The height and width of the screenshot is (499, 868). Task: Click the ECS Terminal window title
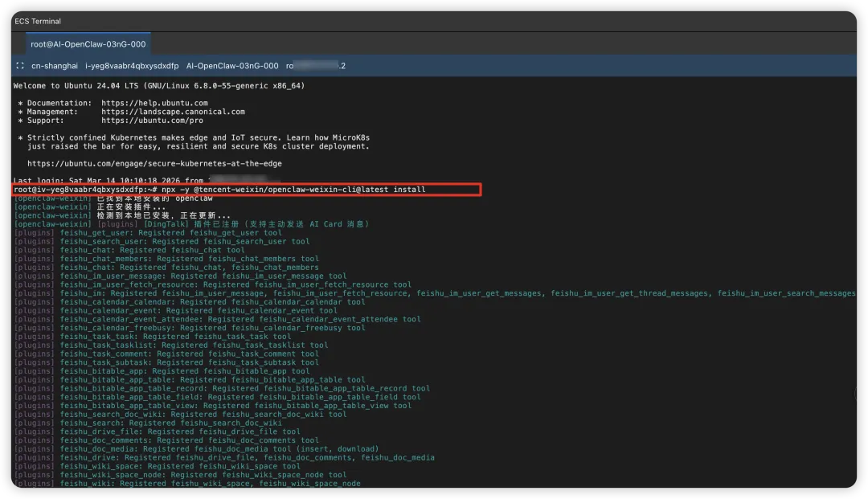tap(38, 21)
